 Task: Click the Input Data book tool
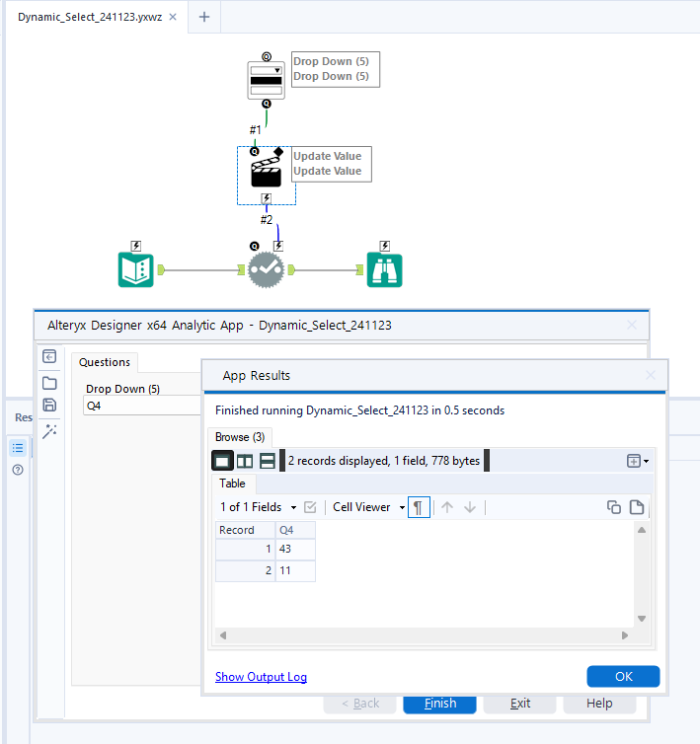click(136, 270)
